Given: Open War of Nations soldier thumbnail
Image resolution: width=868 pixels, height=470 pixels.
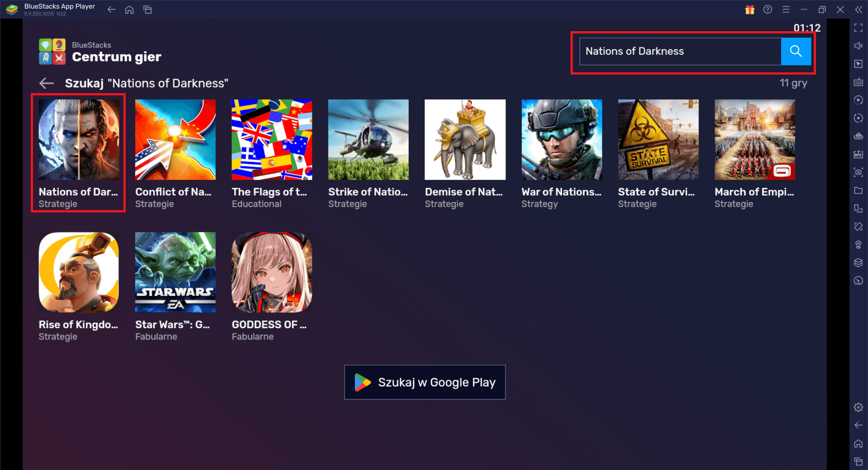Looking at the screenshot, I should click(x=562, y=140).
